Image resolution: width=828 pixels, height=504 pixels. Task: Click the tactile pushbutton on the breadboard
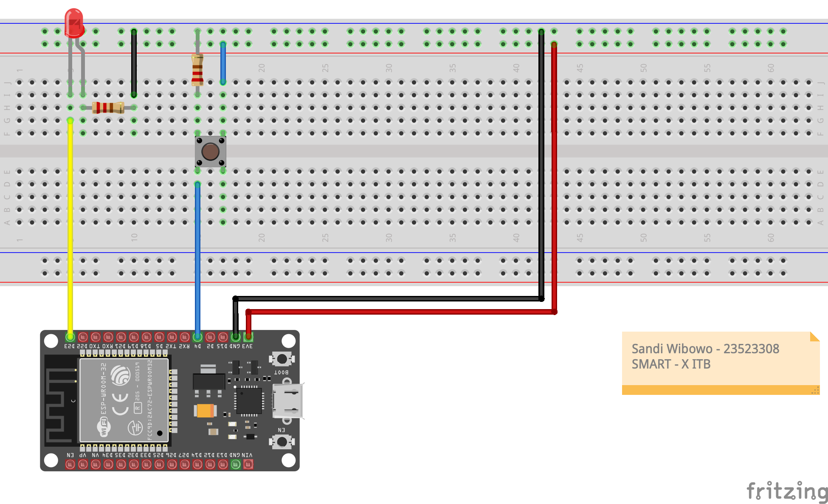click(210, 152)
